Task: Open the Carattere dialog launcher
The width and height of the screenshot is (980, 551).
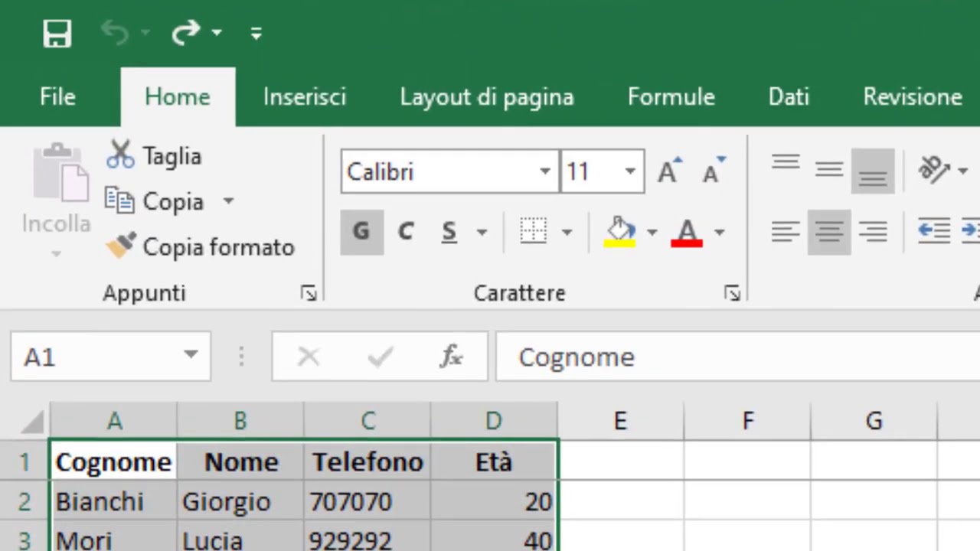Action: 733,293
